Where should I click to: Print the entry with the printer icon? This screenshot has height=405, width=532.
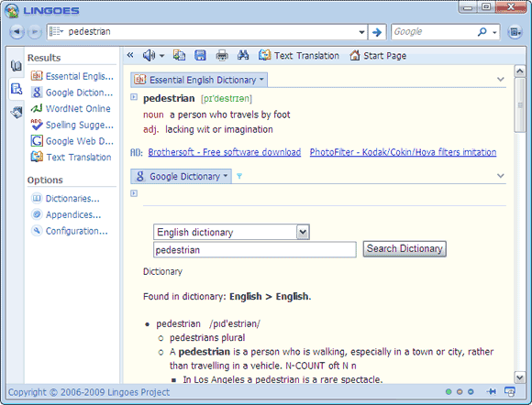[x=222, y=55]
